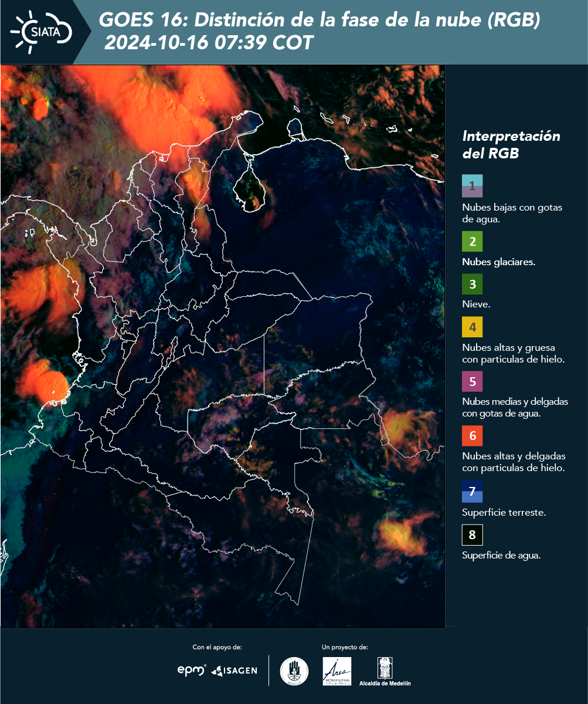This screenshot has width=588, height=704.
Task: Select black legend swatch 8 for water surface
Action: pos(473,535)
